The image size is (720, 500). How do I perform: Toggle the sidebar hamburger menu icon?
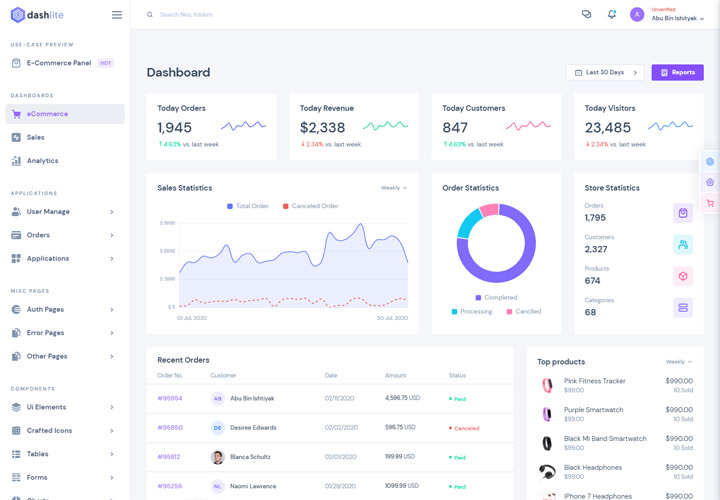click(x=117, y=15)
